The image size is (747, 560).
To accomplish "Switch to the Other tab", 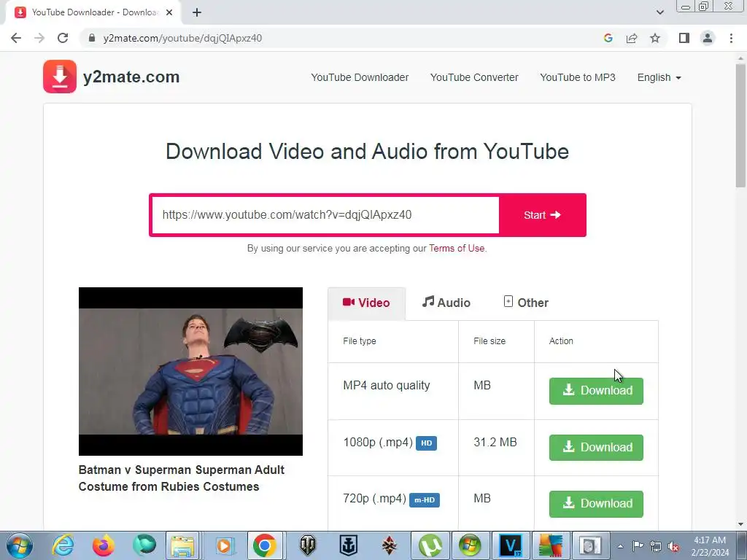I will [526, 303].
